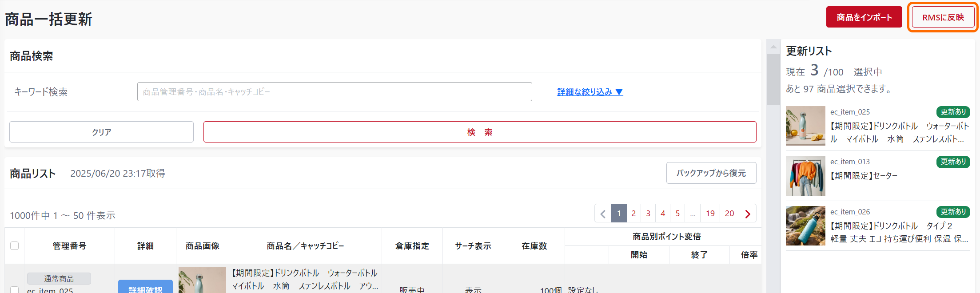Click the 通常商品 tag in first row
Screen dimensions: 980x293
point(59,278)
